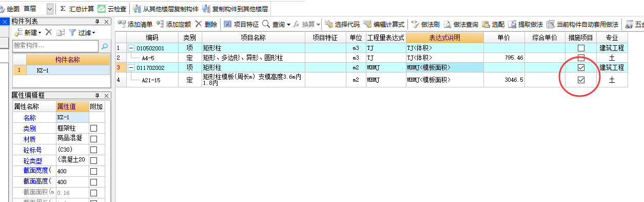Image resolution: width=644 pixels, height=202 pixels.
Task: Click the 五金 icon at toolbar end
Action: click(629, 24)
